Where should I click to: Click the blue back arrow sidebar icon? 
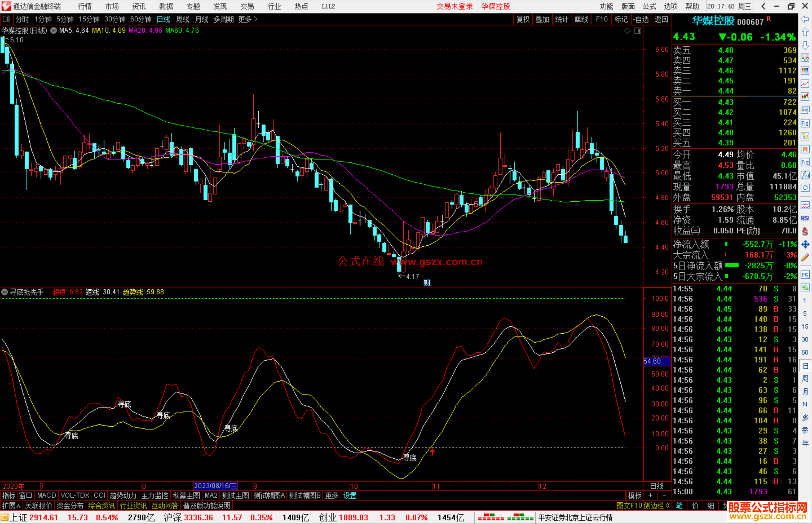click(x=805, y=19)
